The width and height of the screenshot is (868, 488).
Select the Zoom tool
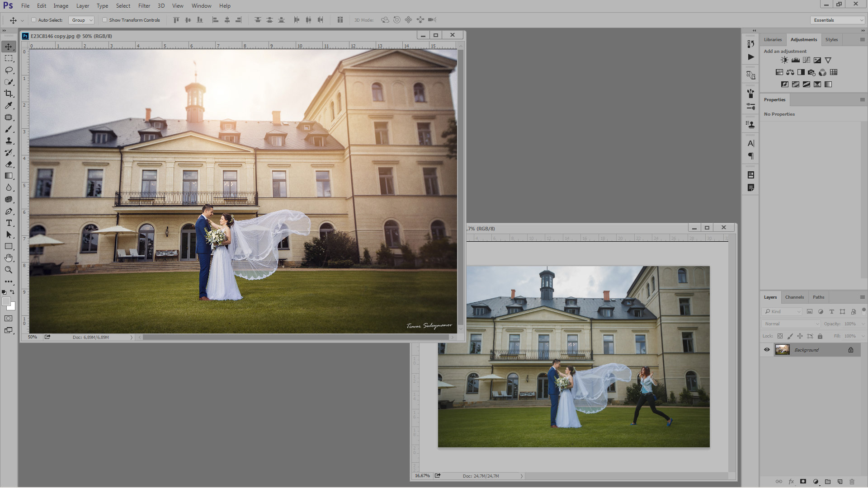[x=9, y=270]
